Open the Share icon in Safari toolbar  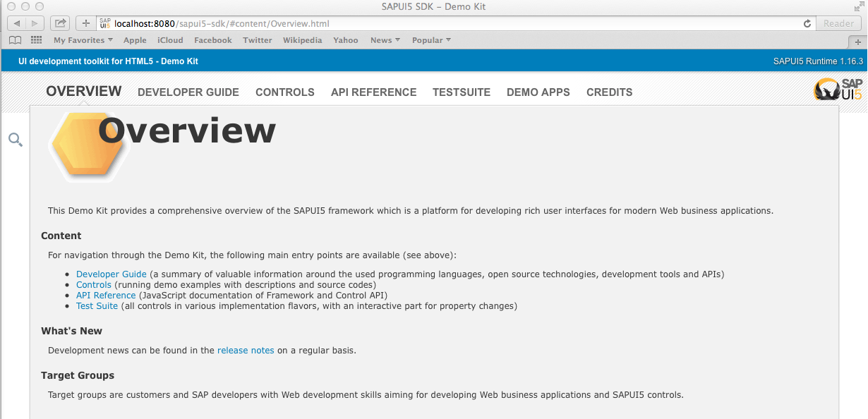click(60, 23)
